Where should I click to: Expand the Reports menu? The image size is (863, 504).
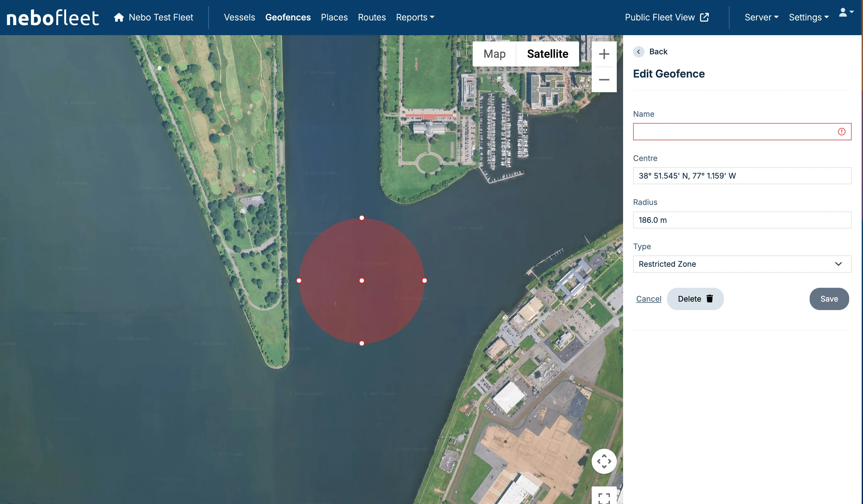415,18
